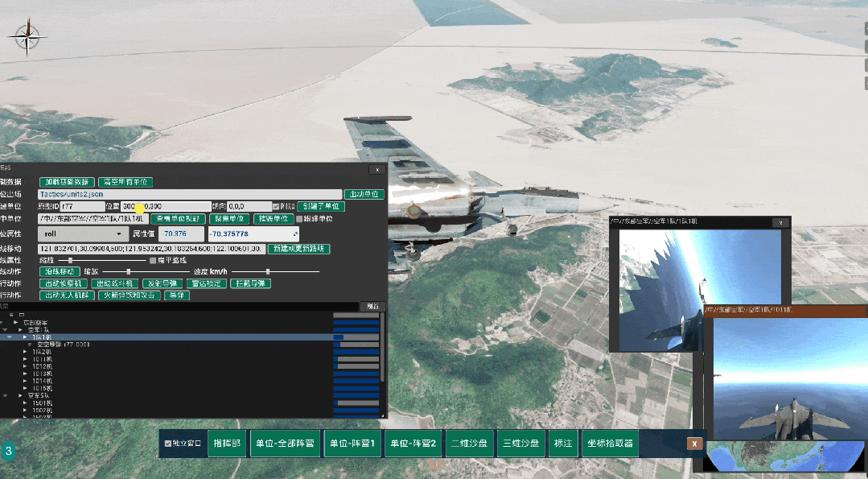Viewport: 868px width, 479px height.
Task: Click the small icon before 空空导弹 r77_0001
Action: point(31,345)
